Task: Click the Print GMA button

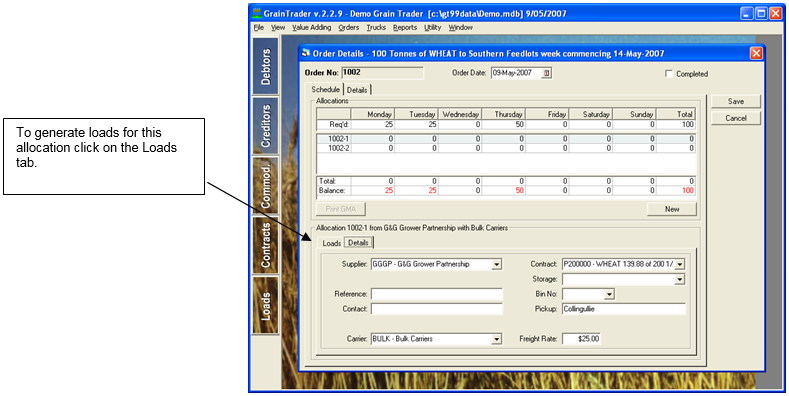Action: 341,209
